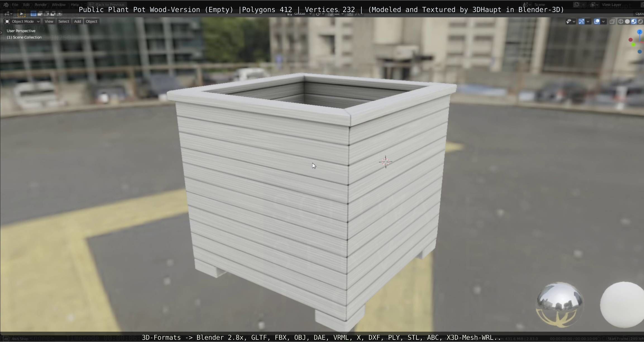The height and width of the screenshot is (342, 644).
Task: Choose the Extend selection mode icon
Action: (40, 13)
